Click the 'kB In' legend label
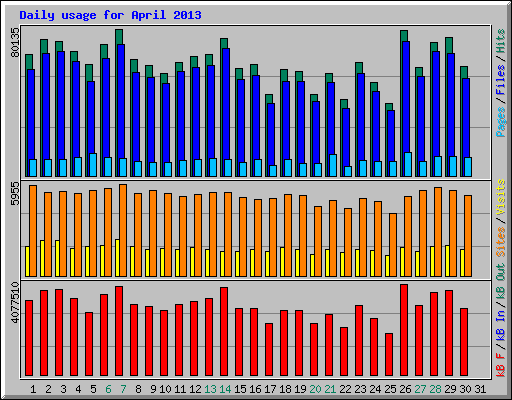 click(501, 325)
